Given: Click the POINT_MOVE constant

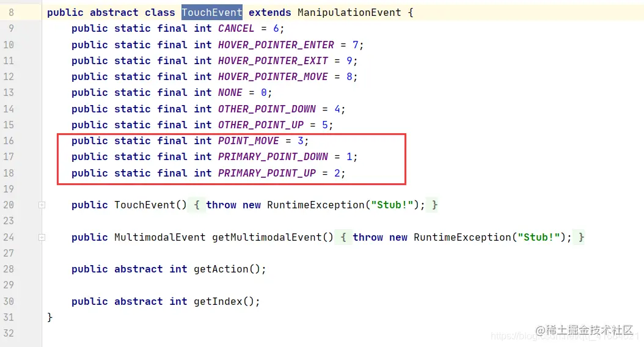Looking at the screenshot, I should 249,141.
